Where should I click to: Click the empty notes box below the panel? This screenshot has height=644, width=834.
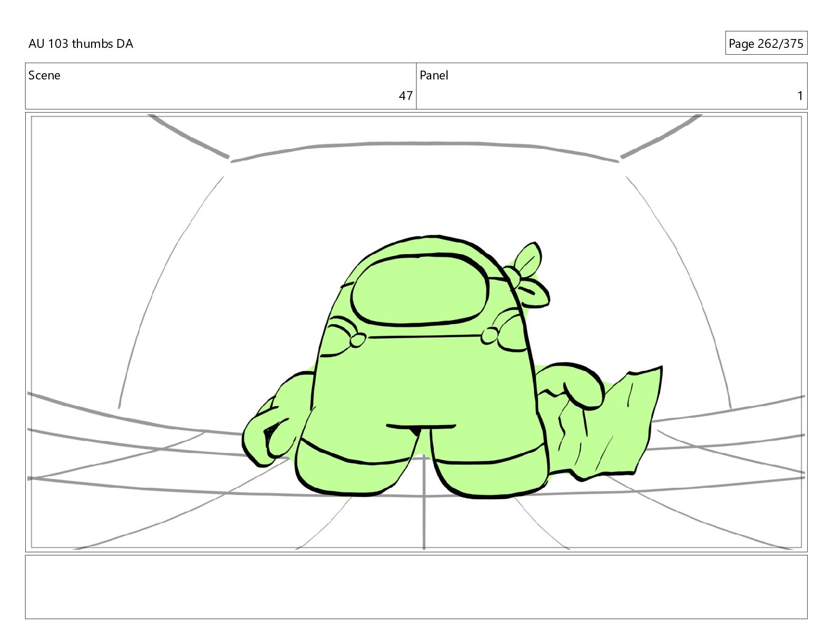click(416, 587)
